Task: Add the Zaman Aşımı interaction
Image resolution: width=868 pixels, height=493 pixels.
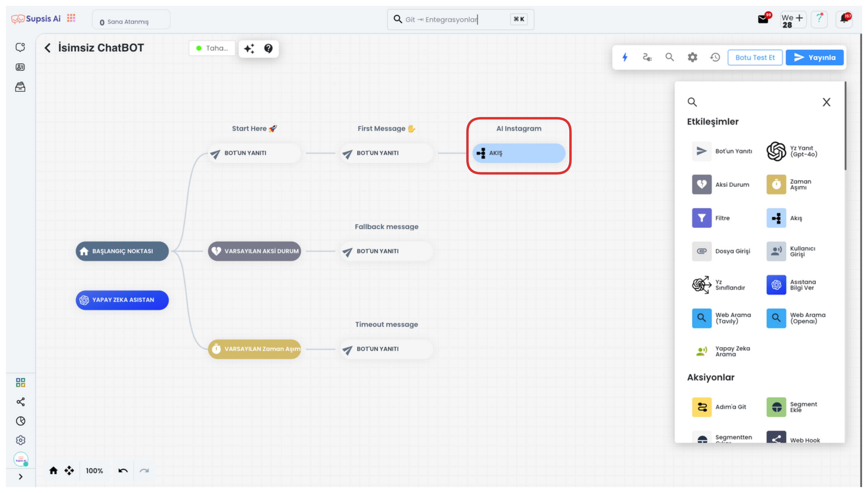Action: click(x=789, y=185)
